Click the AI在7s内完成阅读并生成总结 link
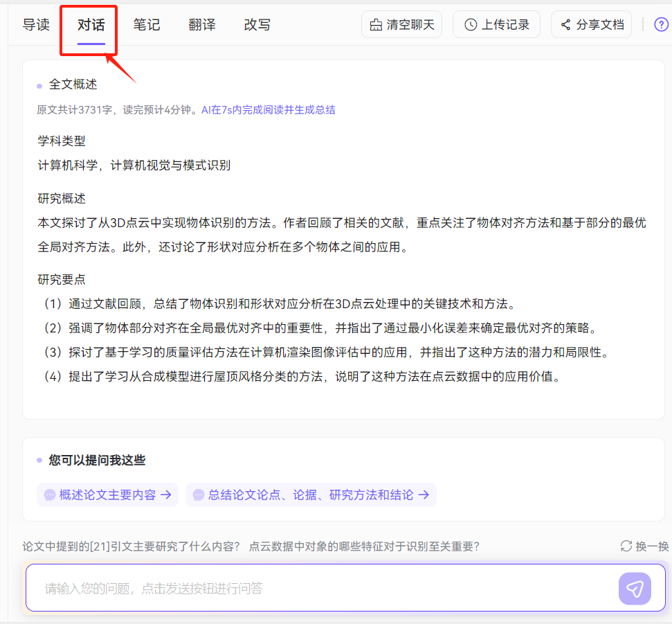 pos(269,110)
